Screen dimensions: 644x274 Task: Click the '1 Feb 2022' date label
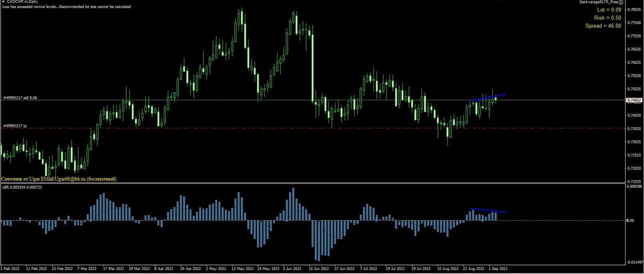10,269
